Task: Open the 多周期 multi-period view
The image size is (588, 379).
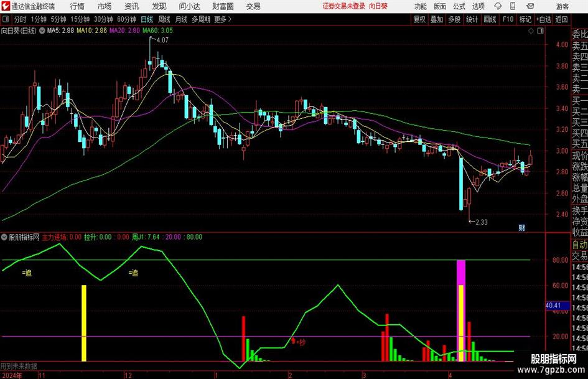Action: click(x=201, y=19)
